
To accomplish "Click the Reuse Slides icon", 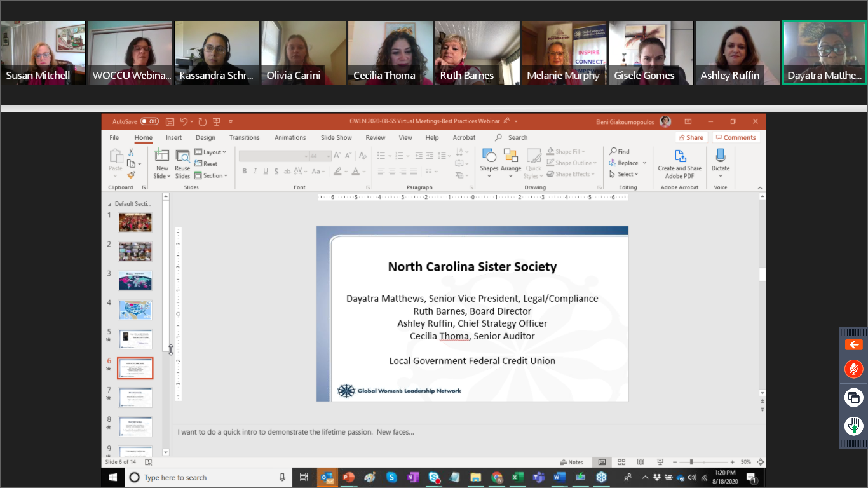I will coord(182,164).
